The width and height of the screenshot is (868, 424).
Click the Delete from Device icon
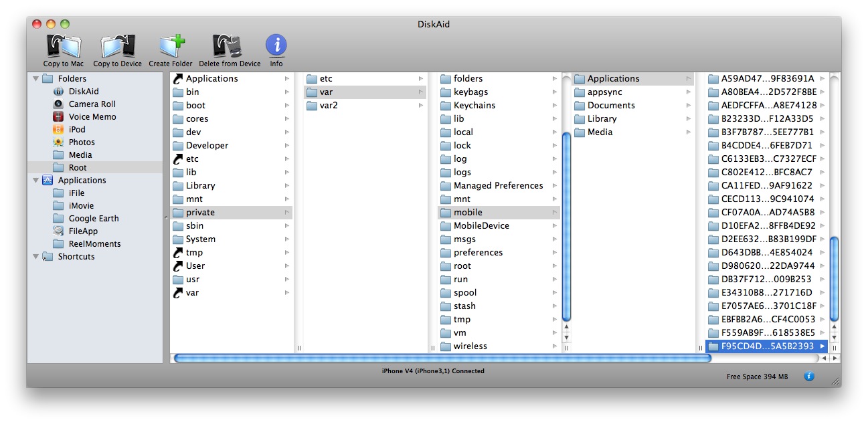coord(229,47)
